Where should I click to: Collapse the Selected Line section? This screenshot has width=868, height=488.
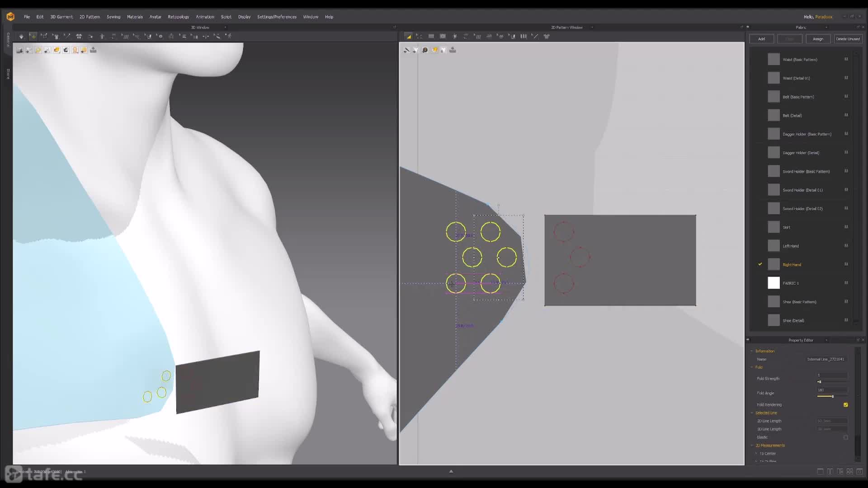tap(752, 413)
